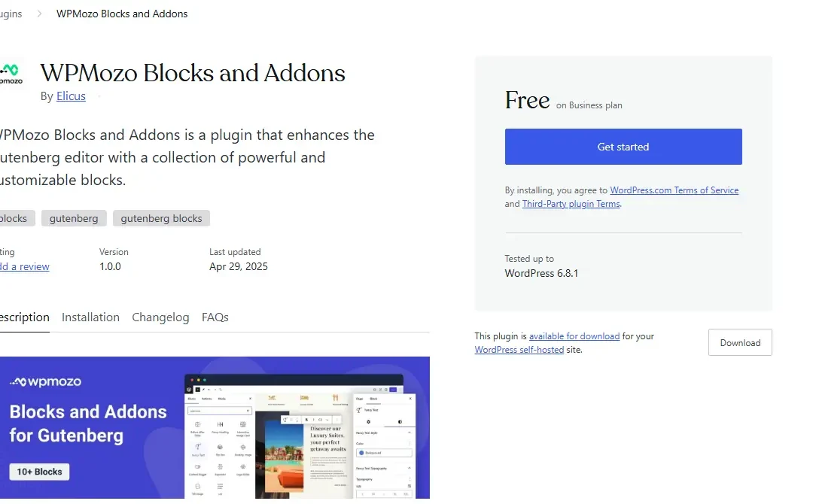Click the Plugins breadcrumb link
Viewport: 813px width, 504px height.
[x=11, y=14]
